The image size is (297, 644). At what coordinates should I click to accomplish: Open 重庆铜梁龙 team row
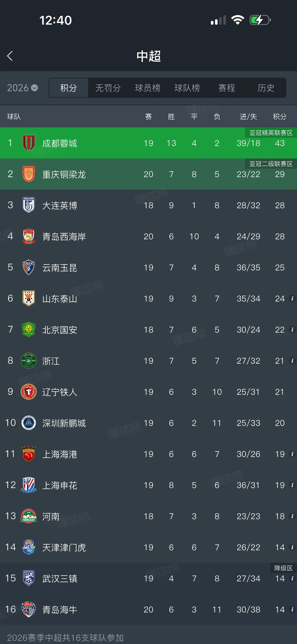(x=148, y=174)
